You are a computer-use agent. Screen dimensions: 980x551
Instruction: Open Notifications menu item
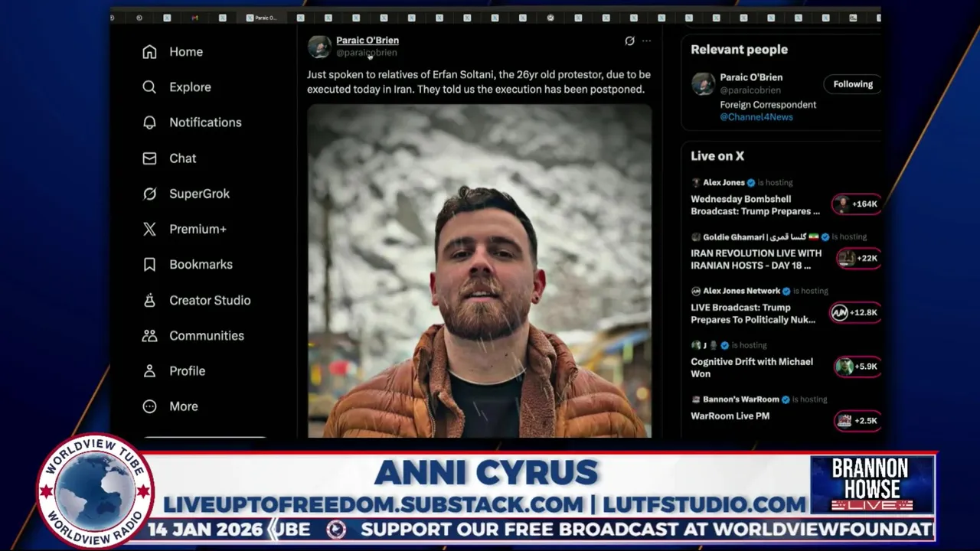(x=205, y=122)
